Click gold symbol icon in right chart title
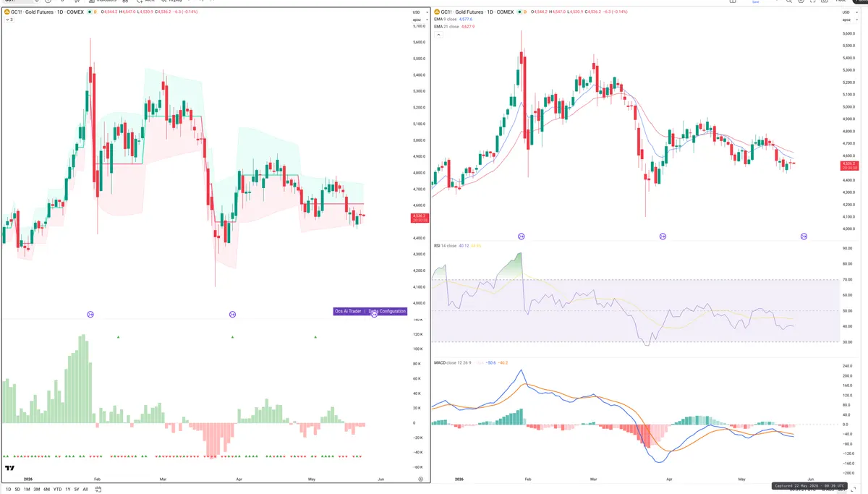The image size is (868, 494). [x=436, y=12]
